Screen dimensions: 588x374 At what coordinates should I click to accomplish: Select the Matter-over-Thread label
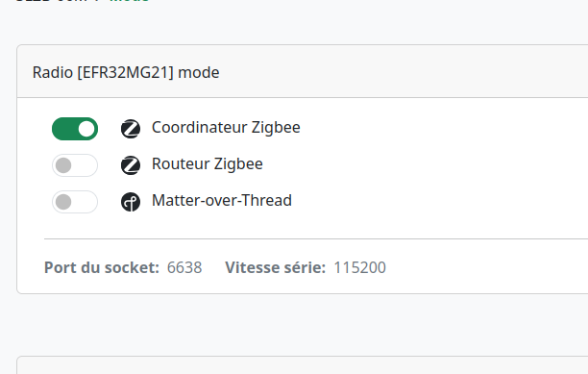pyautogui.click(x=222, y=200)
